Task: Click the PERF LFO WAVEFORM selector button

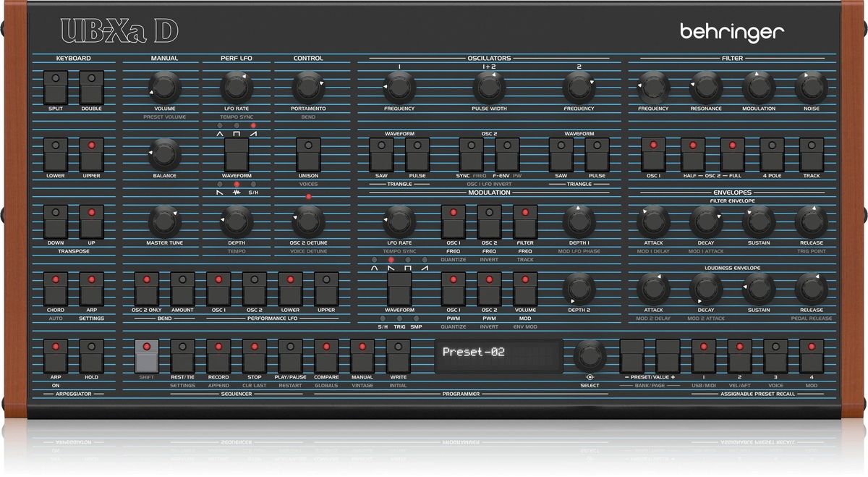Action: click(x=237, y=154)
